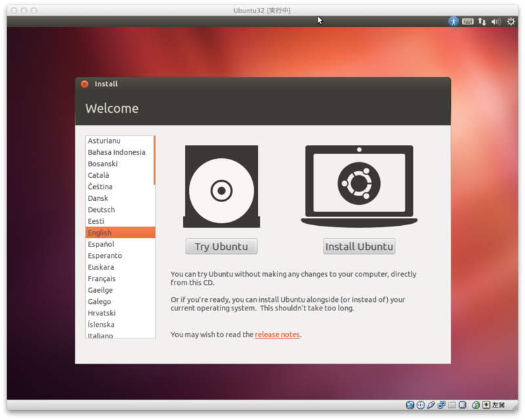The height and width of the screenshot is (420, 525).
Task: Click the VirtualBox mouse integration icon
Action: point(476,405)
